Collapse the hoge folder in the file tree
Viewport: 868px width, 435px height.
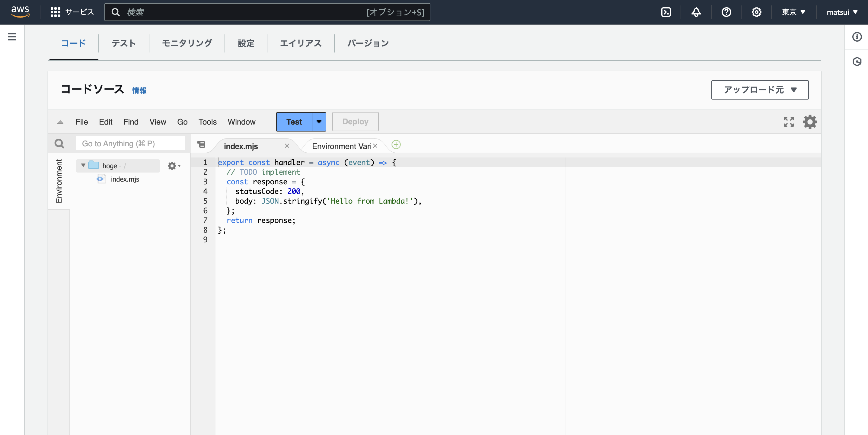83,165
